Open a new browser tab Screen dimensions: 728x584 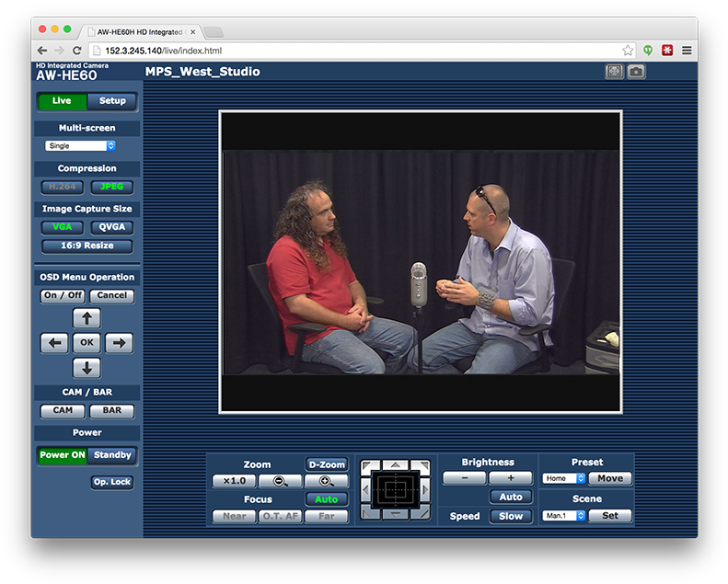coord(214,32)
